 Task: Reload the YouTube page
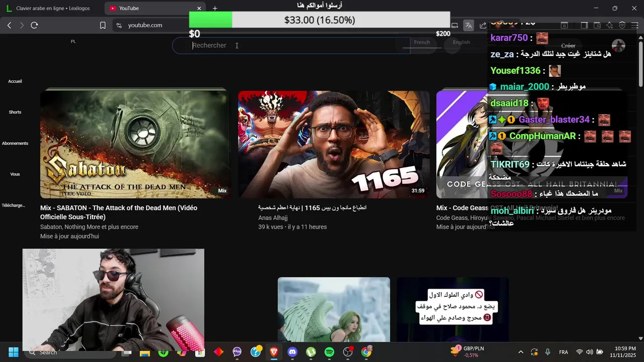[34, 25]
